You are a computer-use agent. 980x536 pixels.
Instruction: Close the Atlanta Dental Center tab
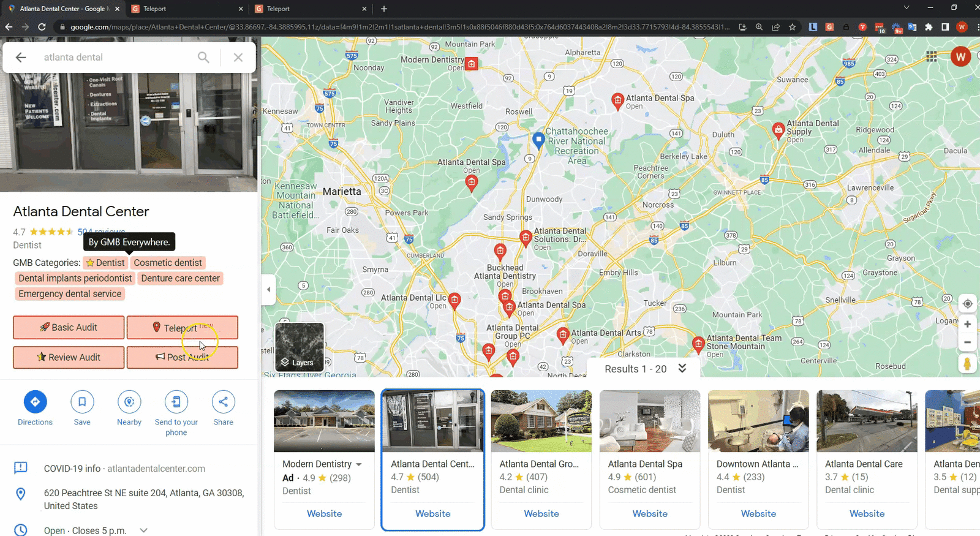pyautogui.click(x=117, y=9)
